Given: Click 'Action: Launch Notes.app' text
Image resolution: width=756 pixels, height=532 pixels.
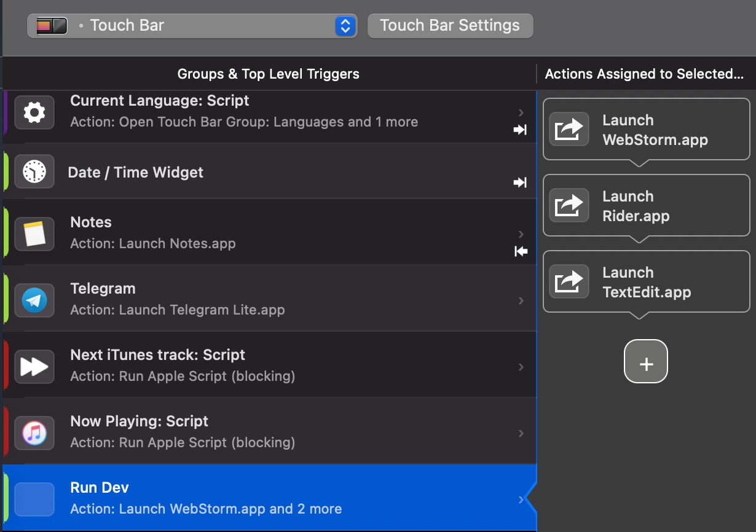Looking at the screenshot, I should [153, 243].
